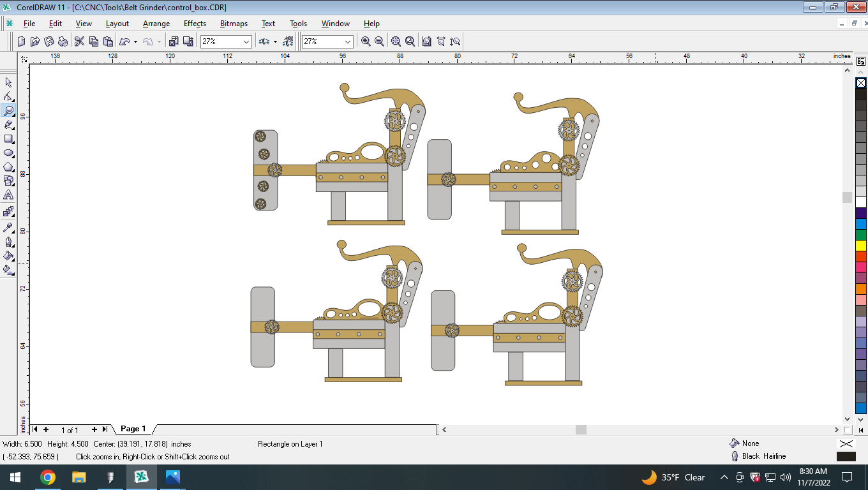The width and height of the screenshot is (868, 490).
Task: Open the Outline Pen tool
Action: [9, 241]
